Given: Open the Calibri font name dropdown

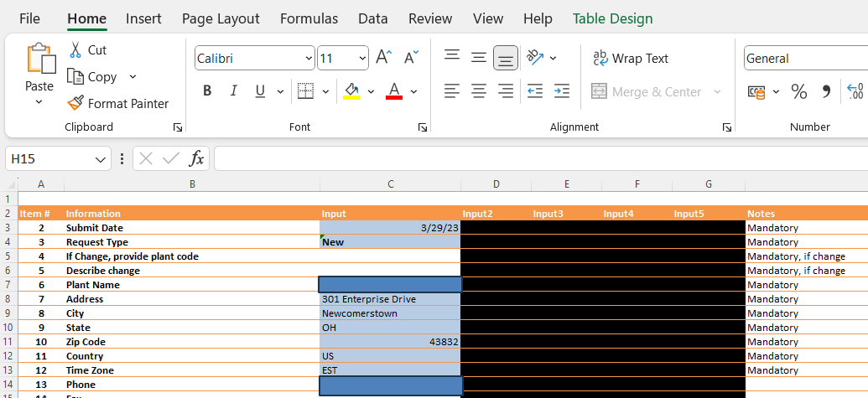Looking at the screenshot, I should 309,59.
